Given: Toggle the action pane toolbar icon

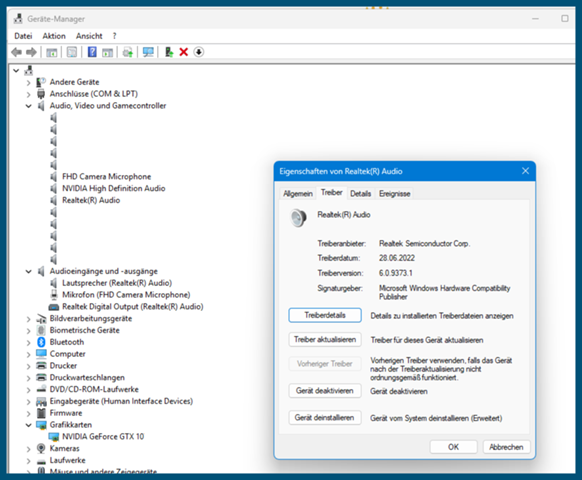Looking at the screenshot, I should 108,52.
